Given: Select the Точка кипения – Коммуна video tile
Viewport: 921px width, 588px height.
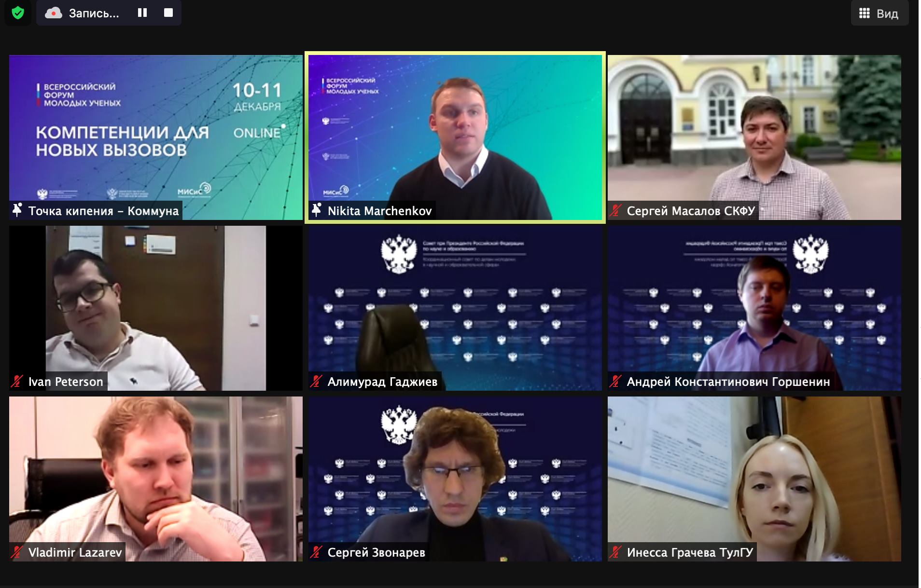Looking at the screenshot, I should tap(156, 137).
